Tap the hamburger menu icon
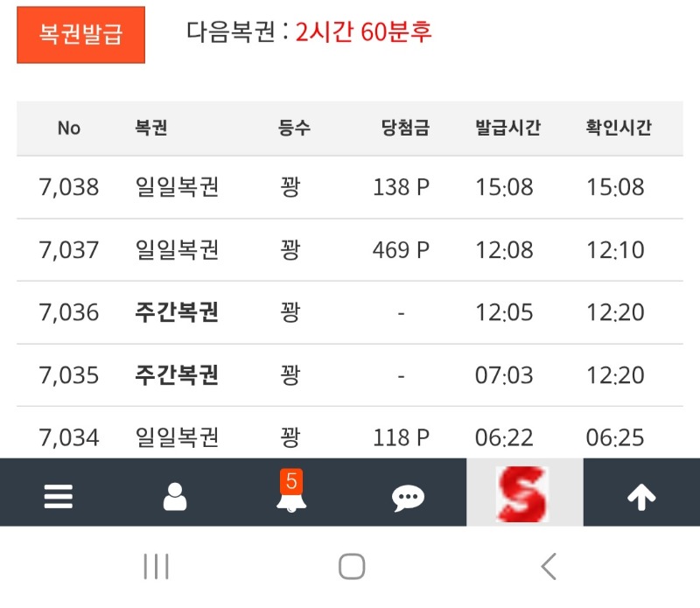Image resolution: width=700 pixels, height=608 pixels. tap(59, 497)
